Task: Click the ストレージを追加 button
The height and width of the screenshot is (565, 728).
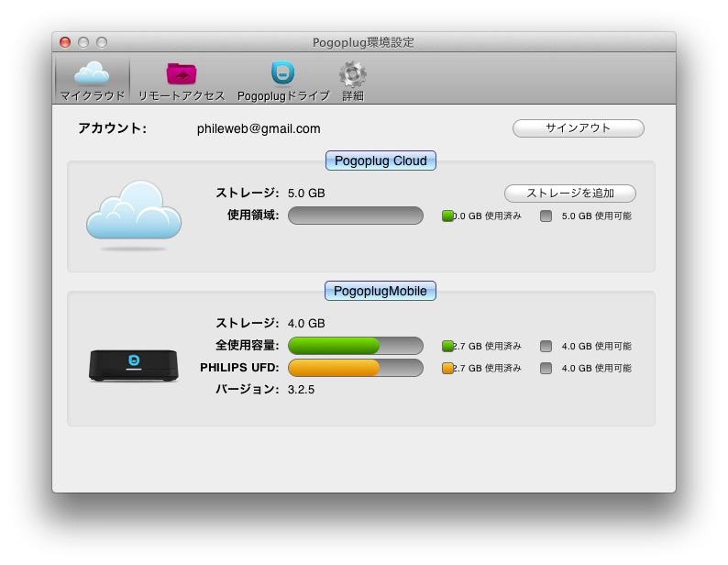Action: click(x=570, y=194)
